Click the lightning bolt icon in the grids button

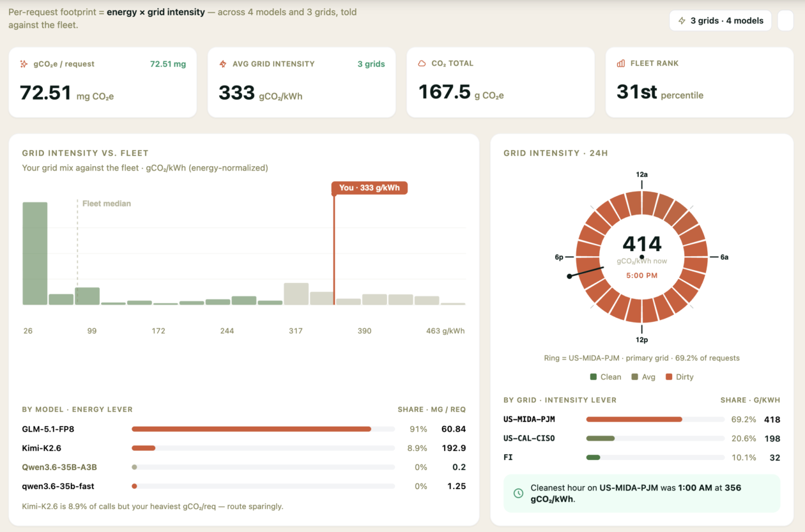point(682,20)
